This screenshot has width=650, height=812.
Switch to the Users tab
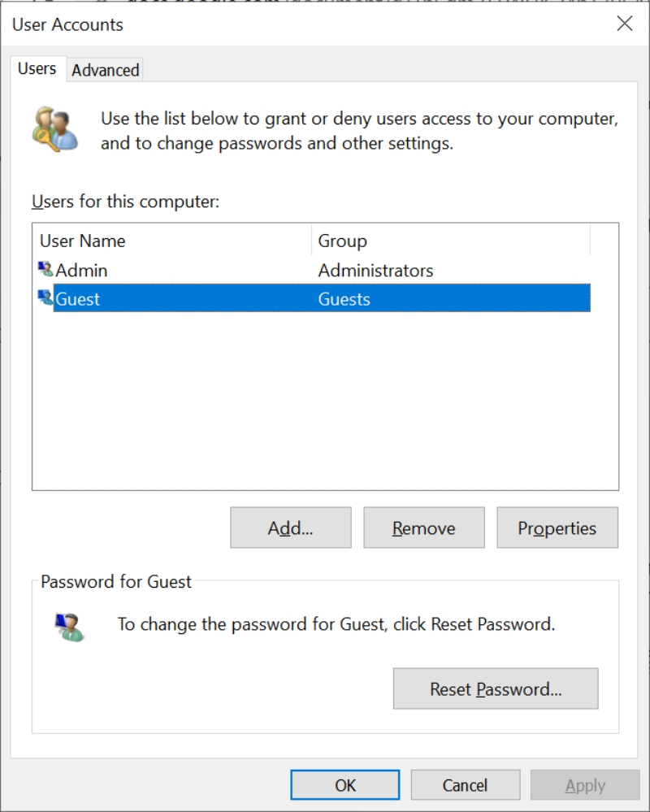[37, 69]
